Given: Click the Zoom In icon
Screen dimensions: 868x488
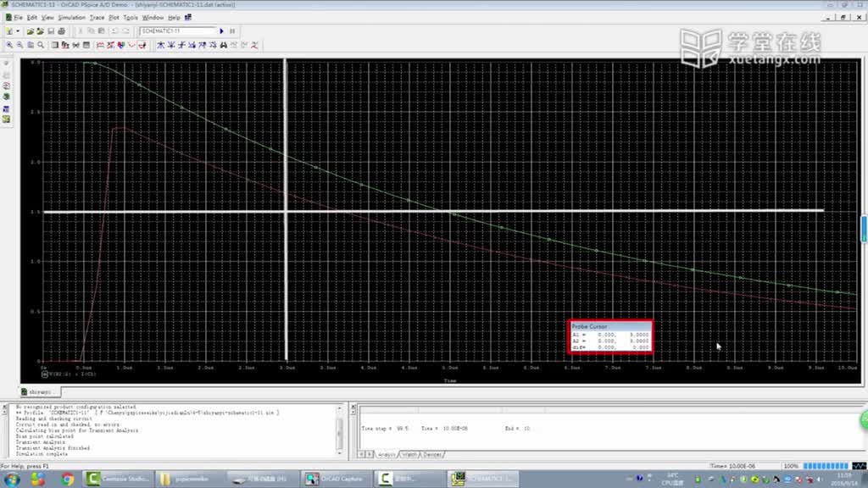Looking at the screenshot, I should pos(9,46).
